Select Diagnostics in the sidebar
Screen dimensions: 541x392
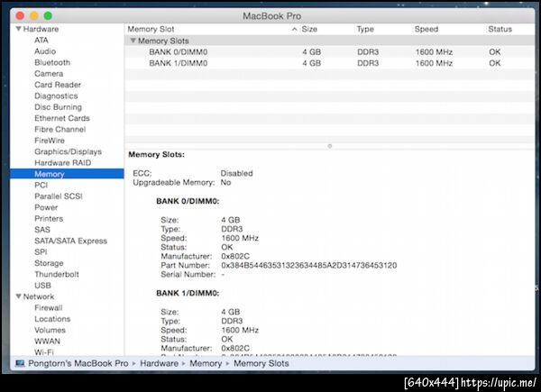(56, 96)
